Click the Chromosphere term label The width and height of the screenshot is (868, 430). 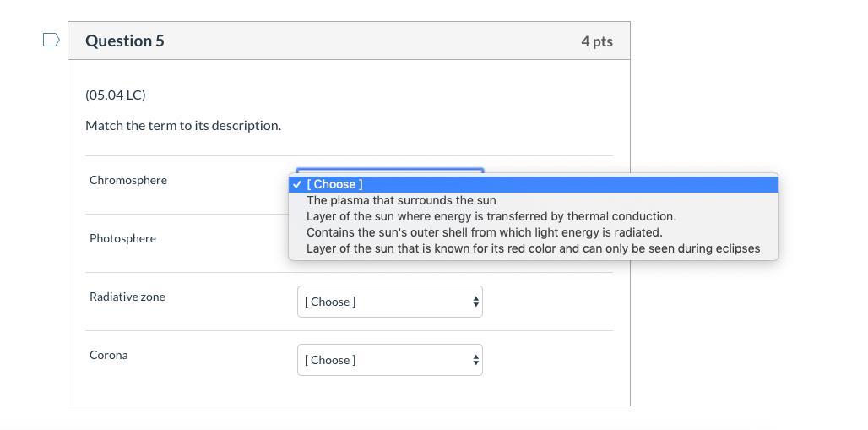pyautogui.click(x=128, y=180)
